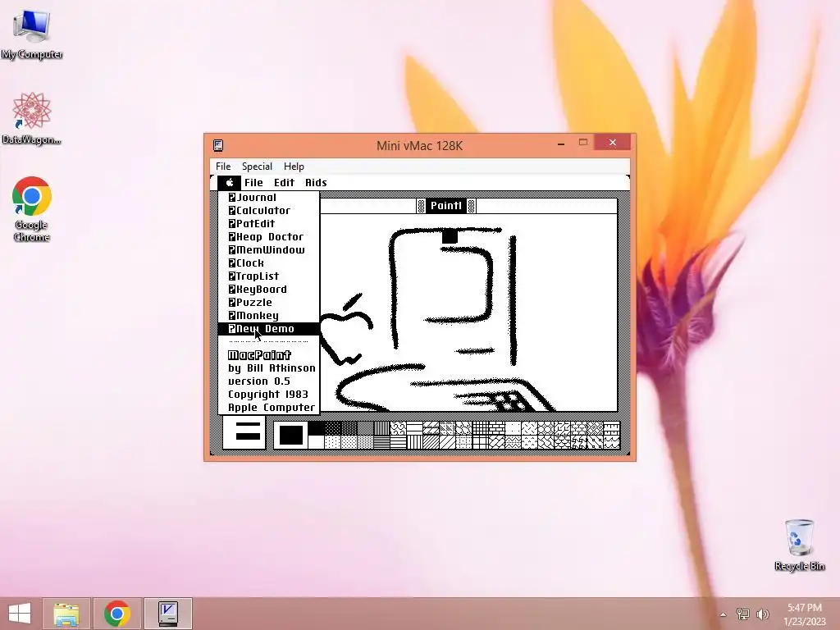Click the 'by Bill Atkinson' line
The image size is (840, 630).
[x=272, y=368]
